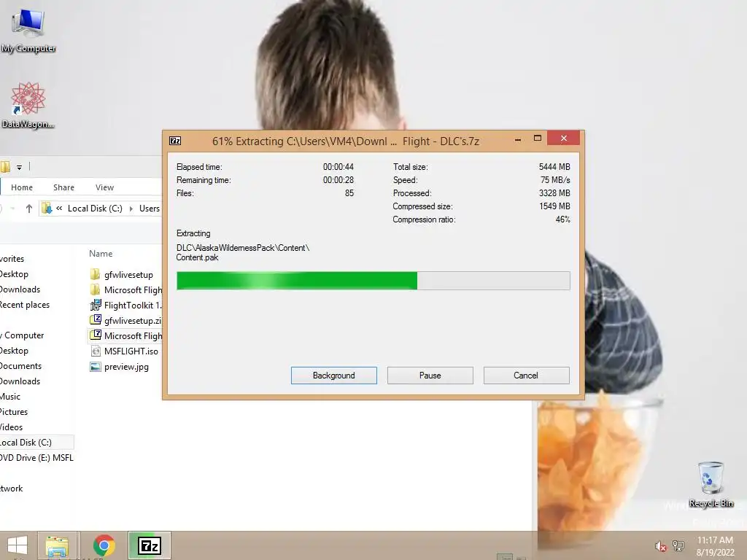Minimize the 7-Zip extraction dialog
The height and width of the screenshot is (560, 747).
(x=518, y=139)
